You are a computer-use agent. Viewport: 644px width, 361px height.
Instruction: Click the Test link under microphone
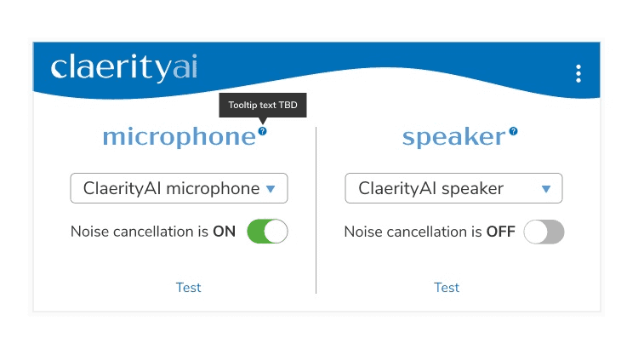click(x=189, y=288)
